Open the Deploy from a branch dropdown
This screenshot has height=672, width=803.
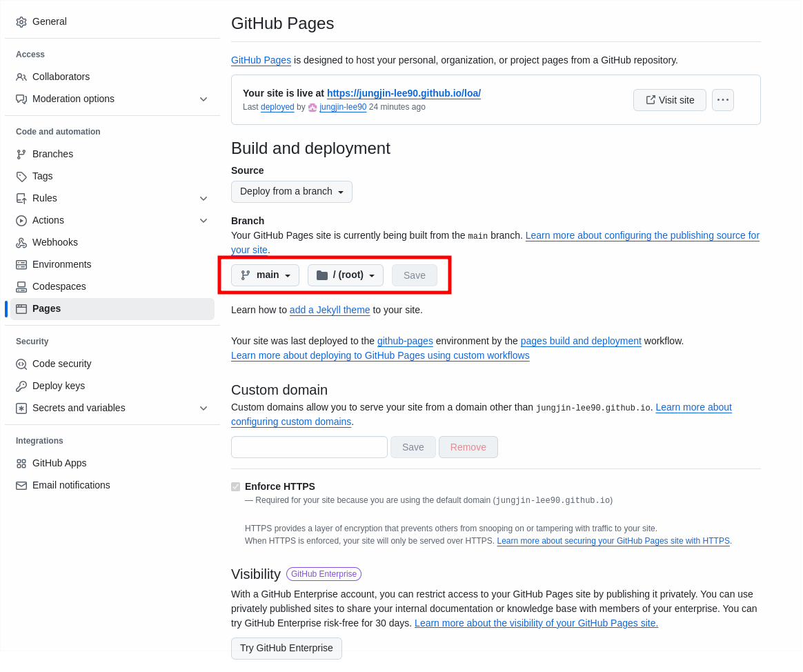point(291,192)
